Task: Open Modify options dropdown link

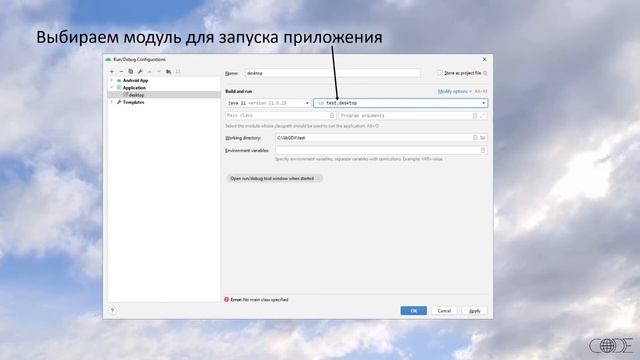Action: 454,91
